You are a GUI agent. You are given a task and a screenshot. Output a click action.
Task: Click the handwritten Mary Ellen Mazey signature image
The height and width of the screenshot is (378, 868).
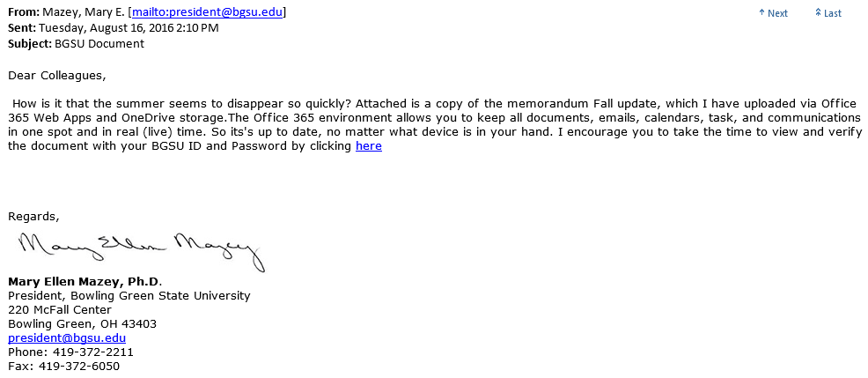140,250
